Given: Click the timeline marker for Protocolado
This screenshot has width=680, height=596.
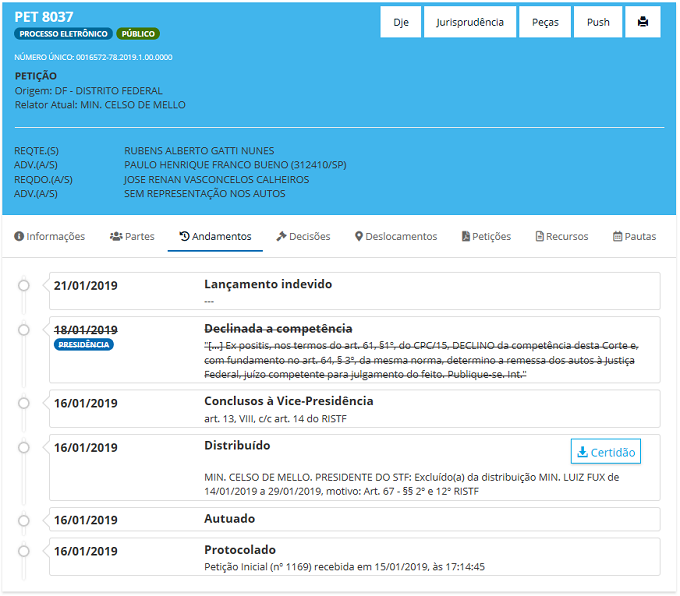Looking at the screenshot, I should 24,551.
